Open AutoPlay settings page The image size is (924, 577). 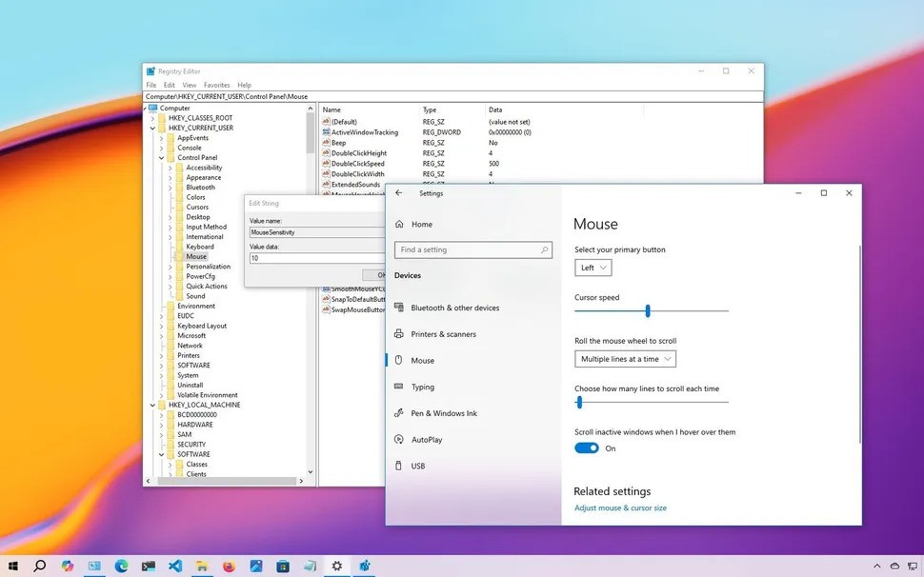click(x=426, y=441)
